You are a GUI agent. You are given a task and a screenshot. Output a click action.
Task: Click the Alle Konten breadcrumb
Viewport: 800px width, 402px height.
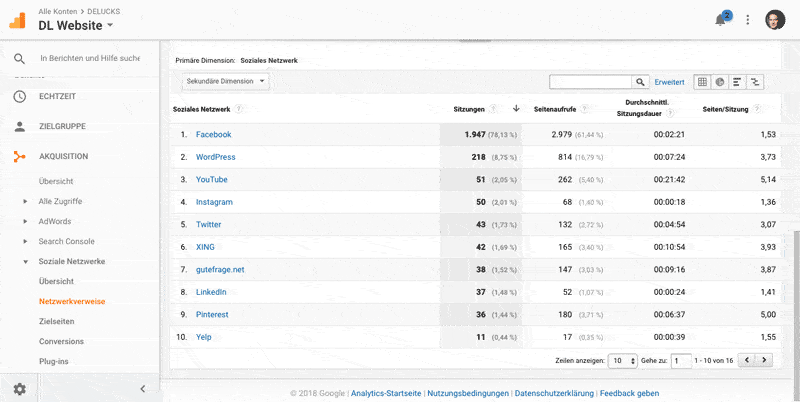click(58, 11)
